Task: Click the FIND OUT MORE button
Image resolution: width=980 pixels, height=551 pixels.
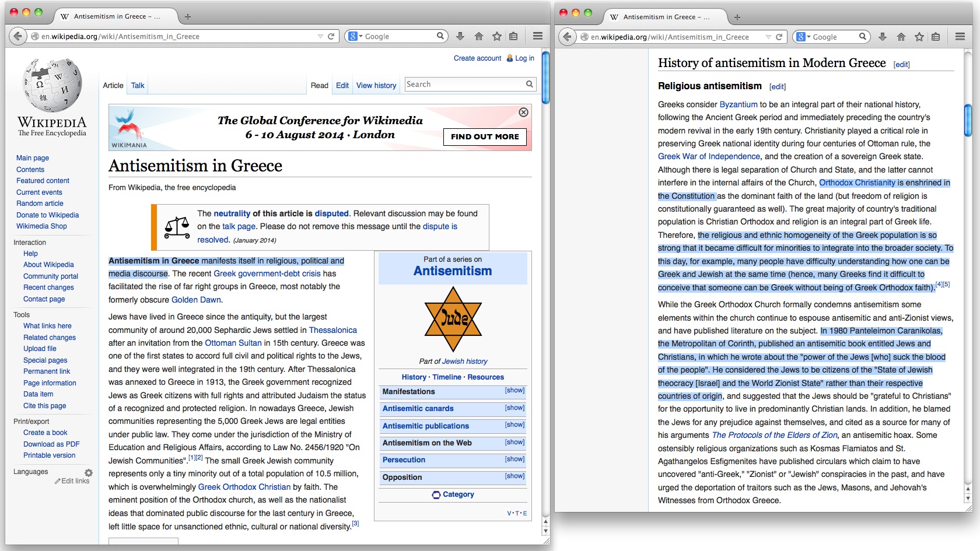Action: [x=485, y=136]
